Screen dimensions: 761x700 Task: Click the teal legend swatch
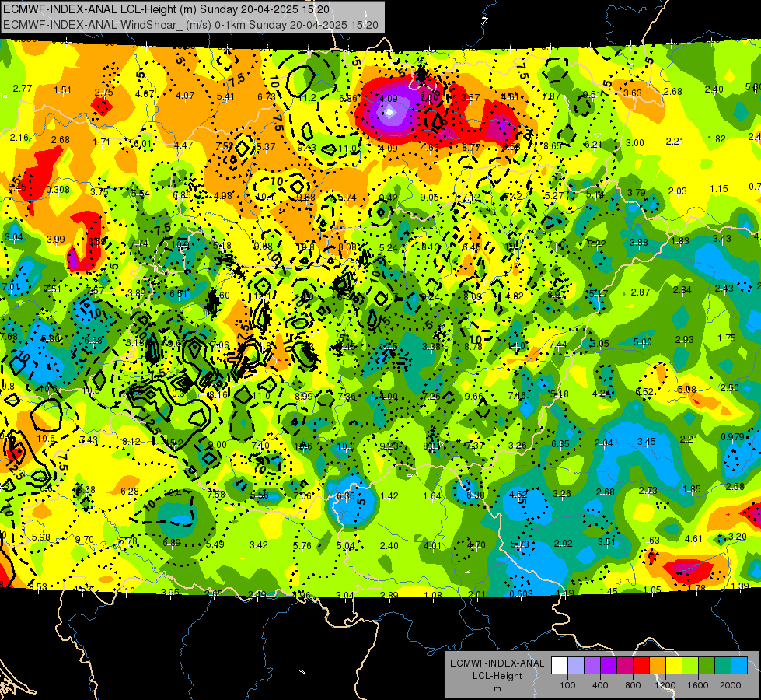723,666
